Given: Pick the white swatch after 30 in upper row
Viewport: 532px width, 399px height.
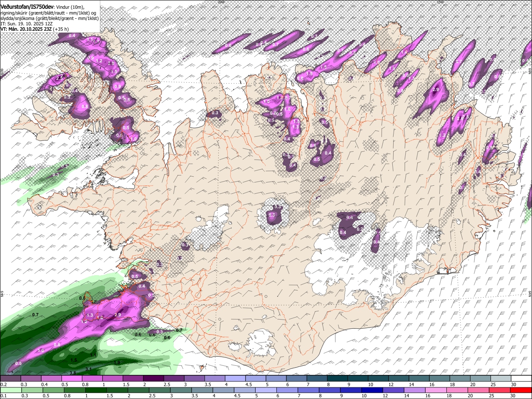Looking at the screenshot, I should (521, 379).
